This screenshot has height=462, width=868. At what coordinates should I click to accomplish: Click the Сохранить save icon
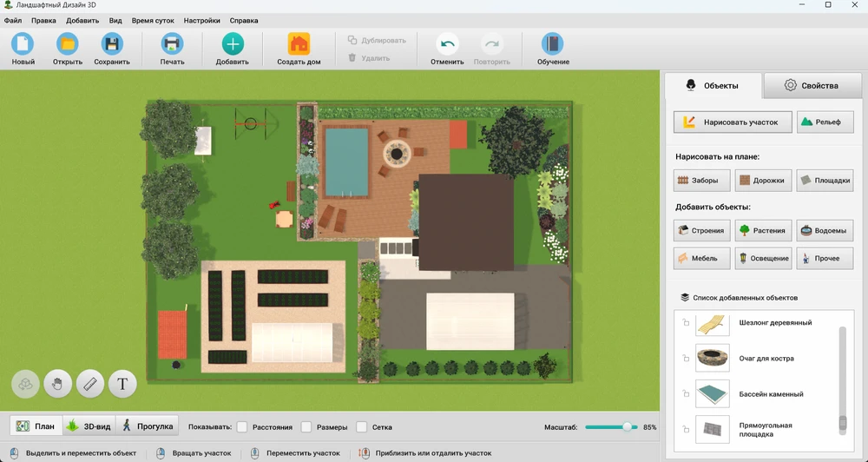tap(112, 44)
